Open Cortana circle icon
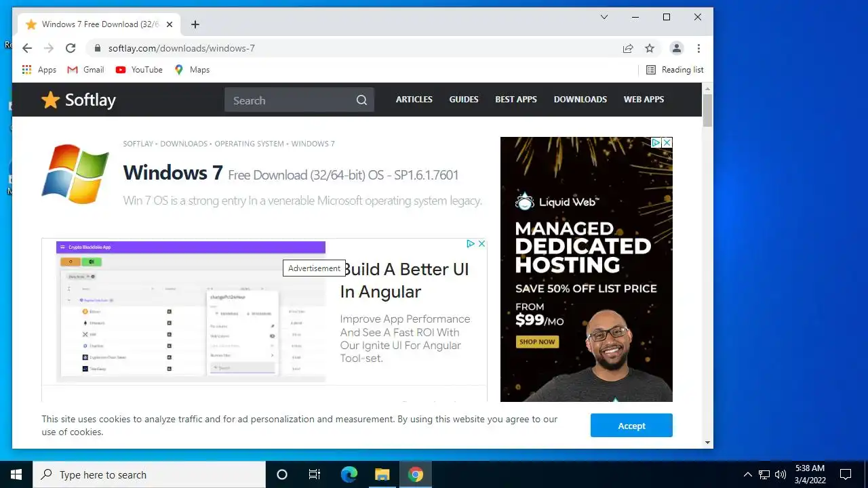Viewport: 868px width, 488px height. click(x=282, y=474)
